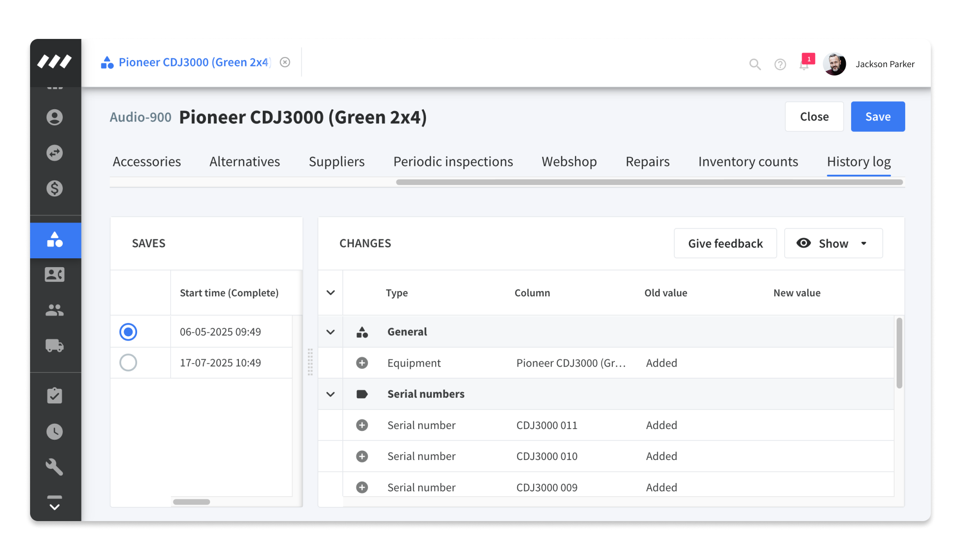Click the equipment icon in the open tab

[107, 62]
